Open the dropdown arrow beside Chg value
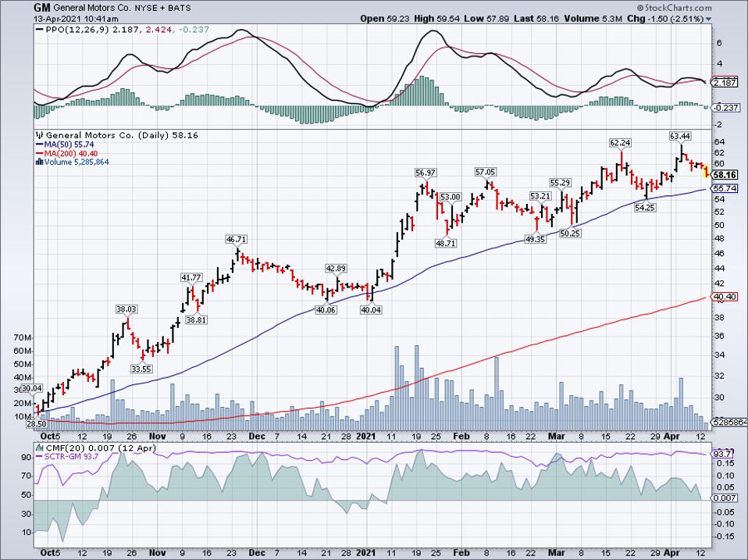 coord(708,19)
